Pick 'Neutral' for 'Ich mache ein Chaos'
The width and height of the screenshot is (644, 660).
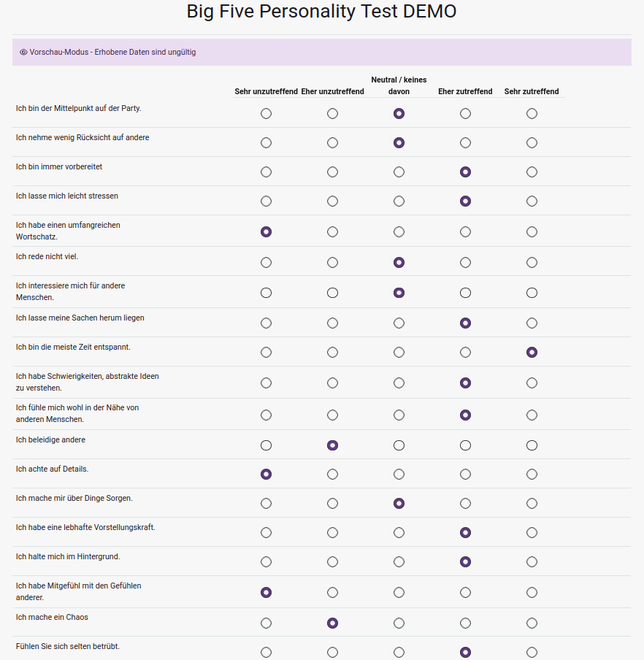[399, 623]
